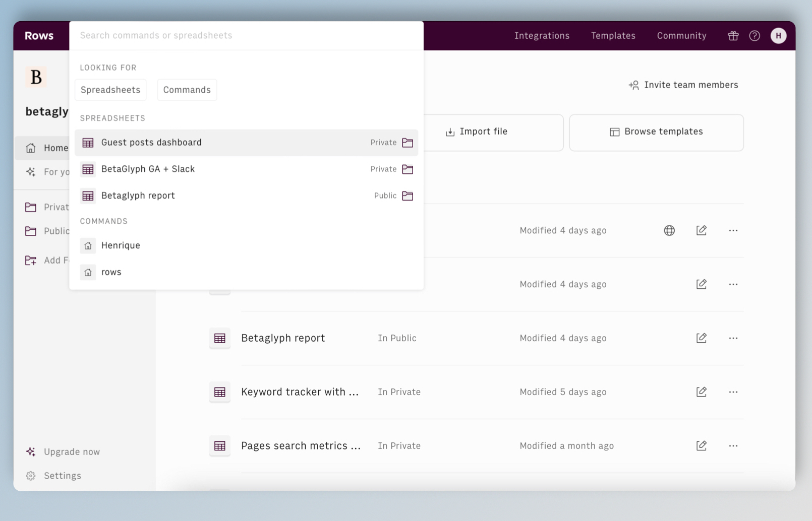Screen dimensions: 812x521
Task: Select the BetaGlyph GA + Slack table icon
Action: click(88, 169)
